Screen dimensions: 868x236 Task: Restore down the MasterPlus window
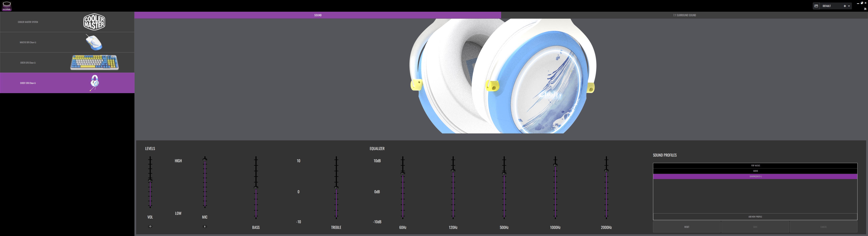pos(862,3)
